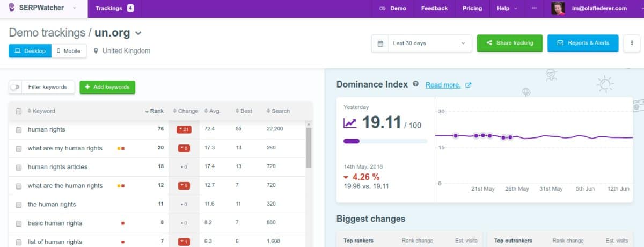Click the 21st May axis label
This screenshot has height=247, width=644.
pos(483,189)
